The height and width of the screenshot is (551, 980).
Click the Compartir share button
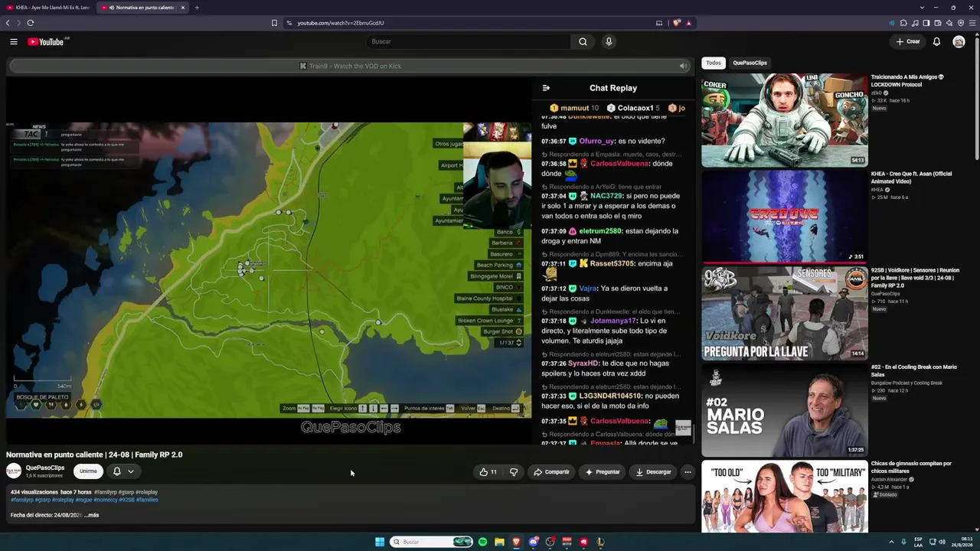click(551, 472)
